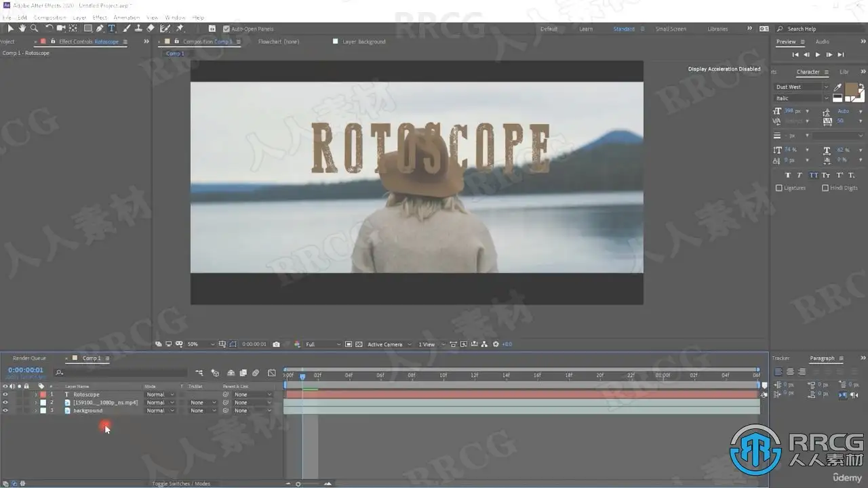Viewport: 868px width, 488px height.
Task: Select the Horizontal Type tool
Action: [x=112, y=28]
